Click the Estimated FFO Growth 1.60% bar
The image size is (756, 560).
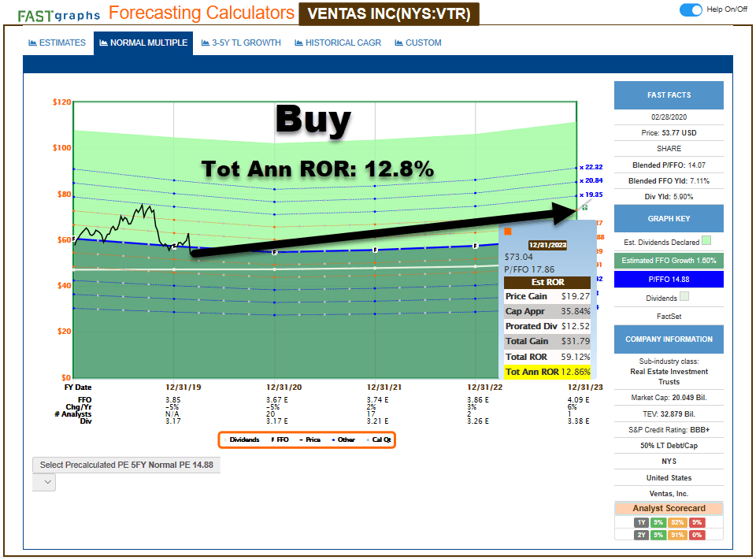669,261
